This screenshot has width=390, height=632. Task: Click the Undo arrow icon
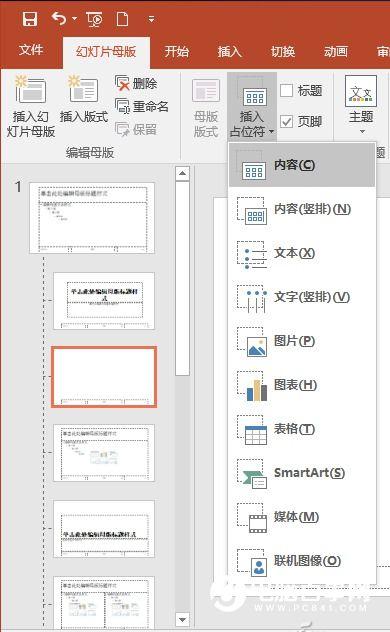pyautogui.click(x=59, y=19)
